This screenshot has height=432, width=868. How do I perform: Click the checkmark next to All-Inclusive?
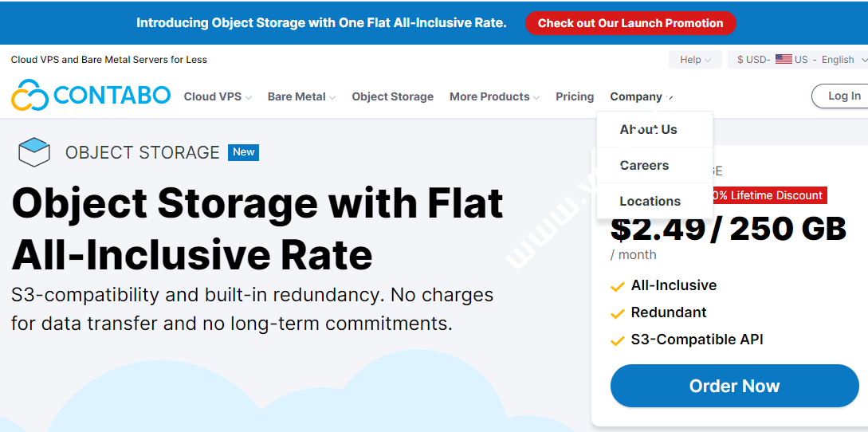tap(617, 286)
